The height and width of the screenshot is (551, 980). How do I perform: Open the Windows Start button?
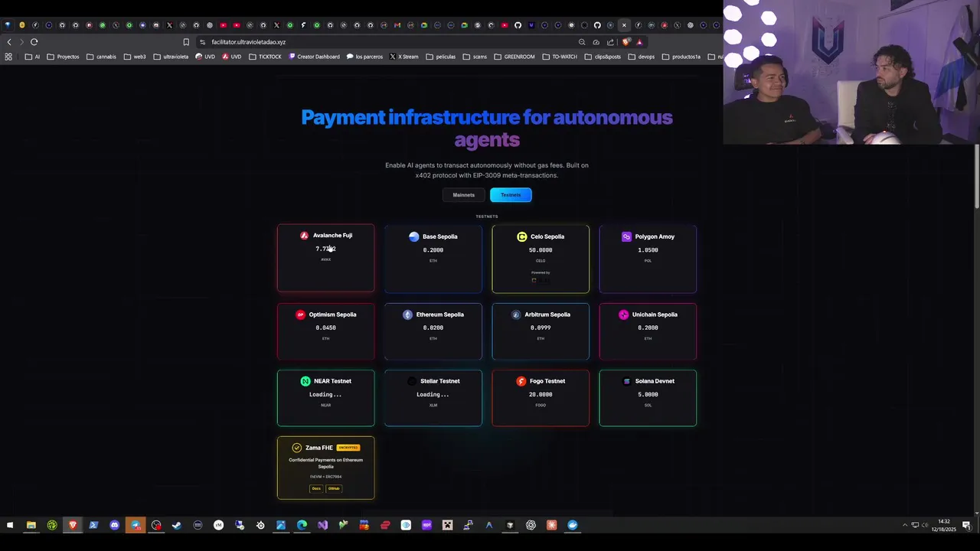[10, 525]
